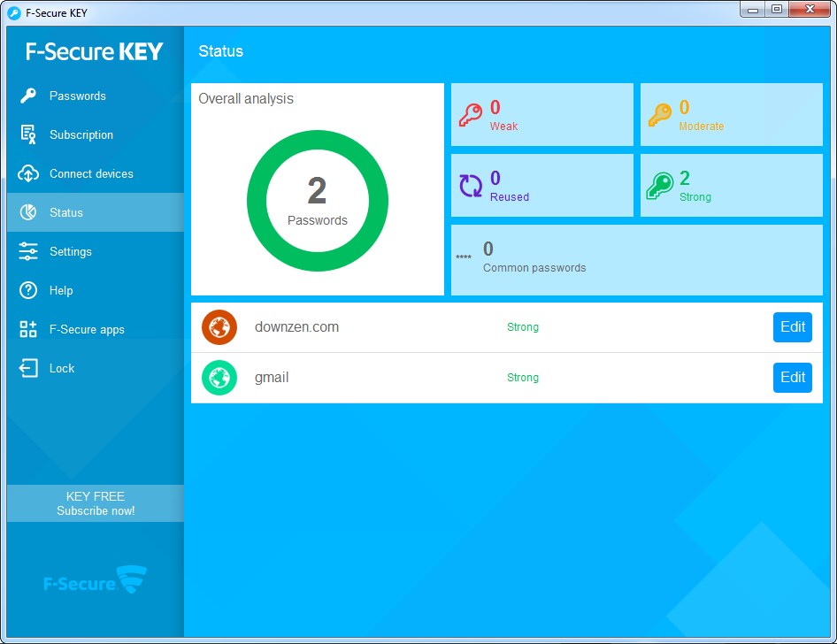Image resolution: width=837 pixels, height=644 pixels.
Task: Click the Strong rating for gmail
Action: tap(523, 378)
